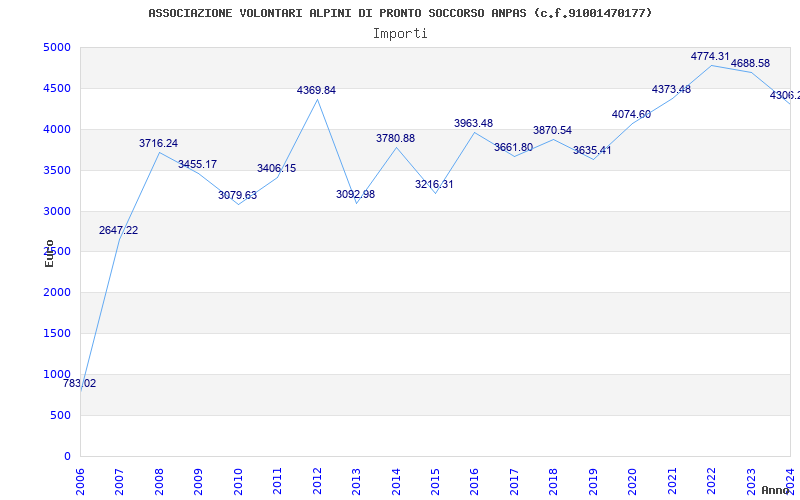Click the 2012 year on x-axis
Image resolution: width=800 pixels, height=500 pixels.
[x=317, y=478]
